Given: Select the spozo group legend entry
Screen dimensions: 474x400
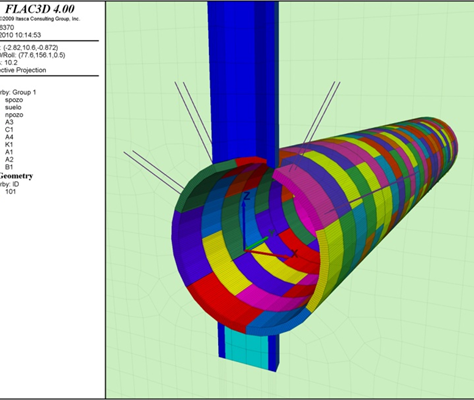Looking at the screenshot, I should [x=14, y=100].
